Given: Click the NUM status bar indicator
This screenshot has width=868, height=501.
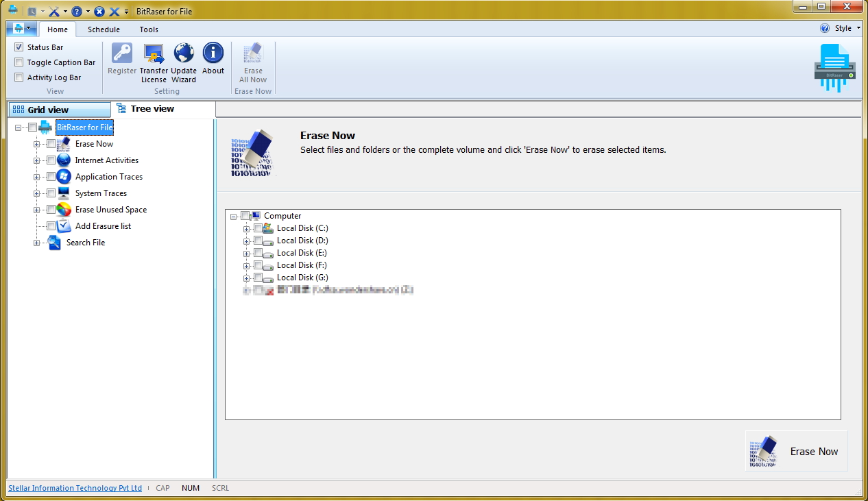Looking at the screenshot, I should (191, 488).
